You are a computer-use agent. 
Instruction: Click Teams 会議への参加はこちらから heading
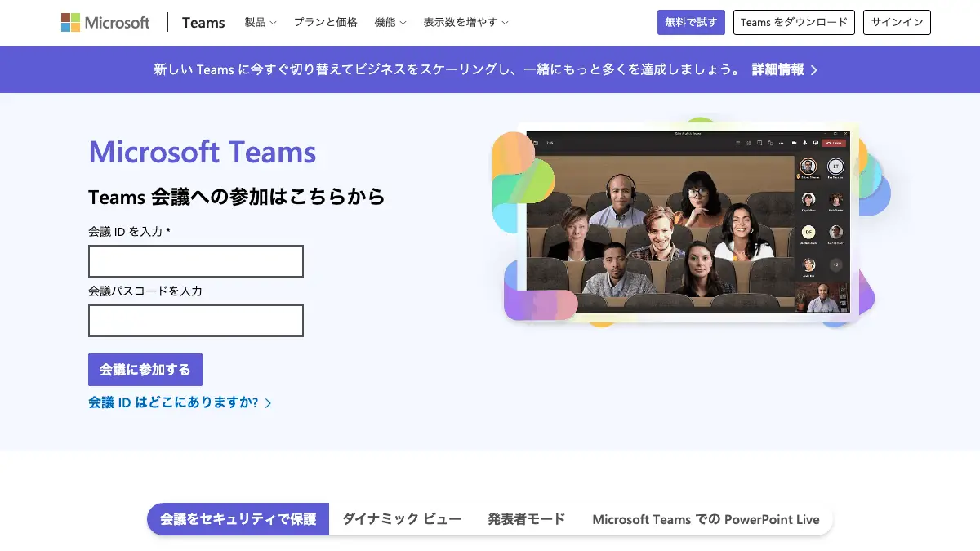point(237,197)
